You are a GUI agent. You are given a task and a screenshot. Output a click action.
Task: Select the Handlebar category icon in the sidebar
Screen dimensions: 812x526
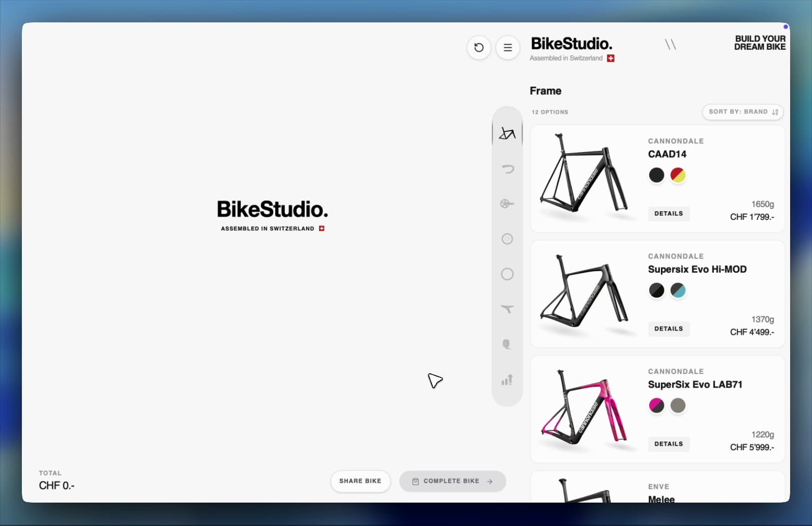tap(507, 169)
